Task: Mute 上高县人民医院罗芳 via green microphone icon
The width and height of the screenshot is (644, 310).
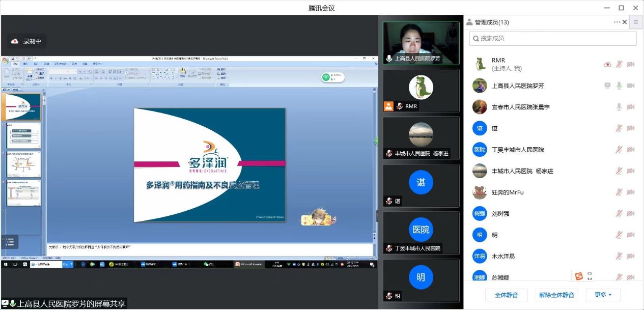Action: (619, 86)
